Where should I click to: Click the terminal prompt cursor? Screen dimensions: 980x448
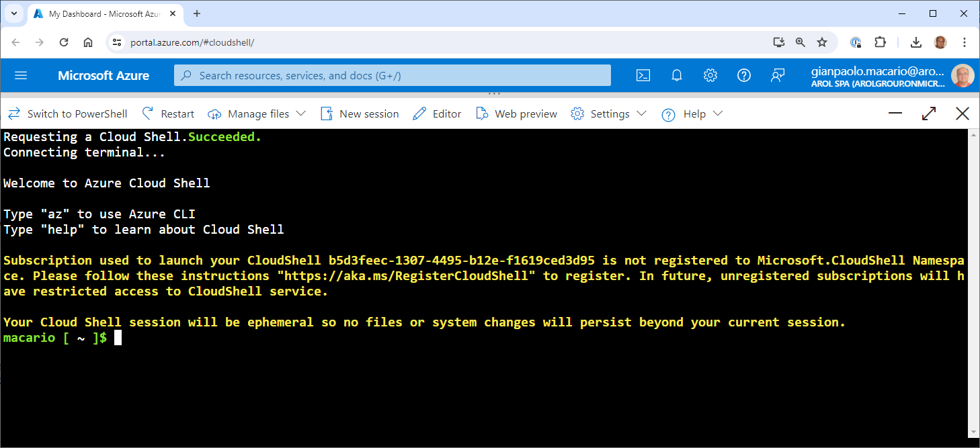point(118,338)
